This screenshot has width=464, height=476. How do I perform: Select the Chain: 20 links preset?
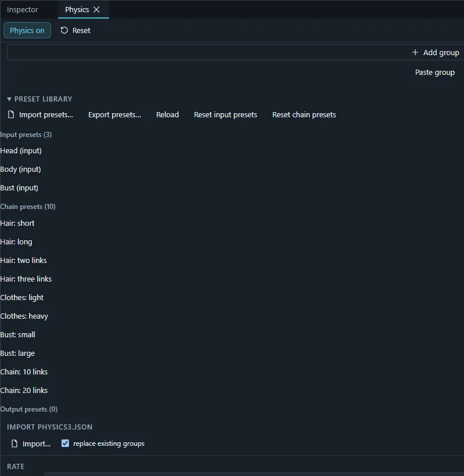[24, 390]
